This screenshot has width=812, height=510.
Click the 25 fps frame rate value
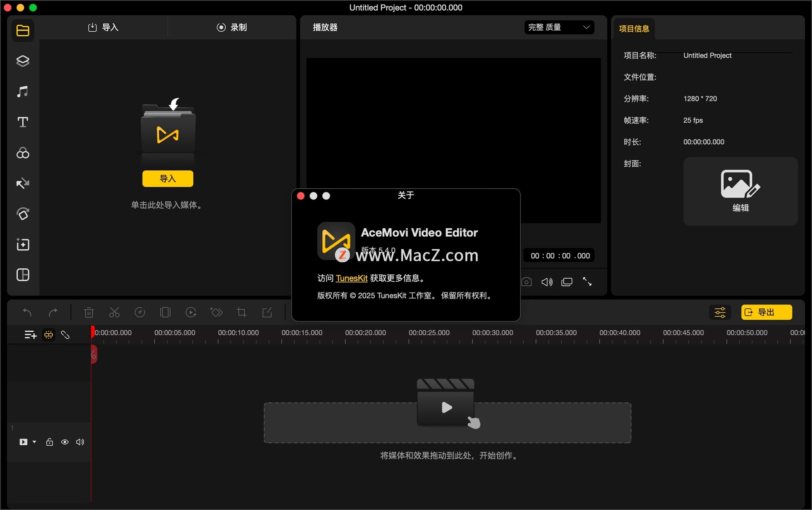[x=693, y=120]
